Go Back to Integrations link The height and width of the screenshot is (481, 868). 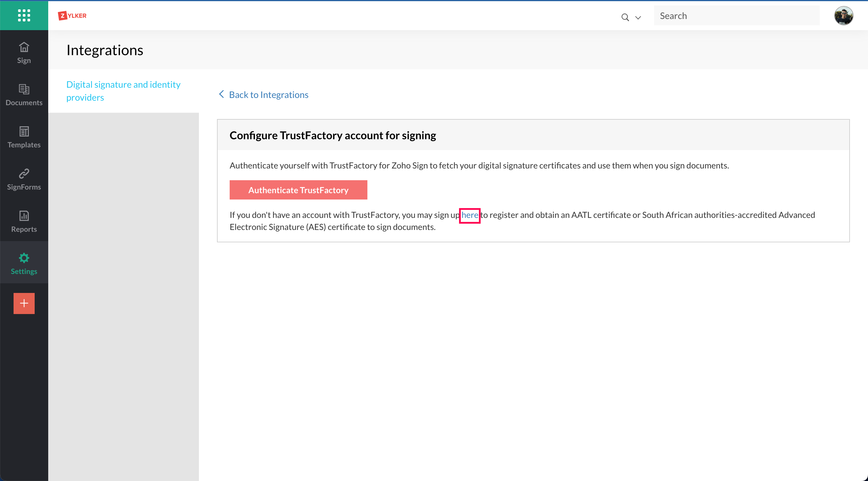269,95
